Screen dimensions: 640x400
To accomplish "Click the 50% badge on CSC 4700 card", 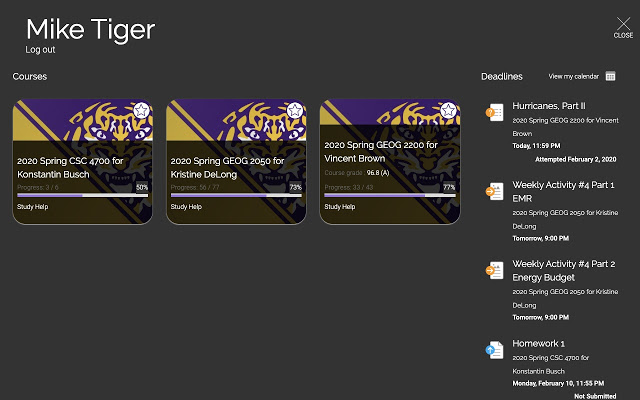I will (142, 187).
